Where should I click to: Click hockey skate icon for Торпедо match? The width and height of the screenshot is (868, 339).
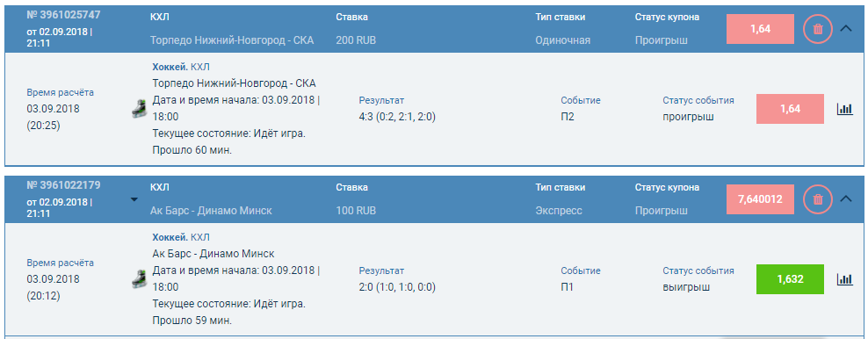pos(139,109)
